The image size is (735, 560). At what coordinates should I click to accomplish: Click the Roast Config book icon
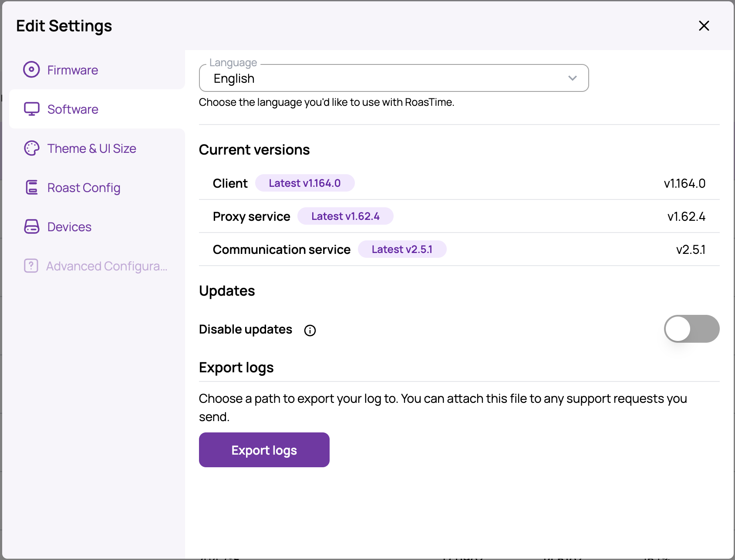pos(31,188)
